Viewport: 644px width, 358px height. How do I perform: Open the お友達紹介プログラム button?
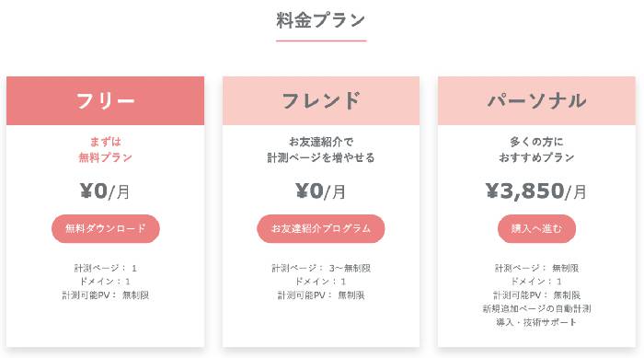tap(321, 228)
